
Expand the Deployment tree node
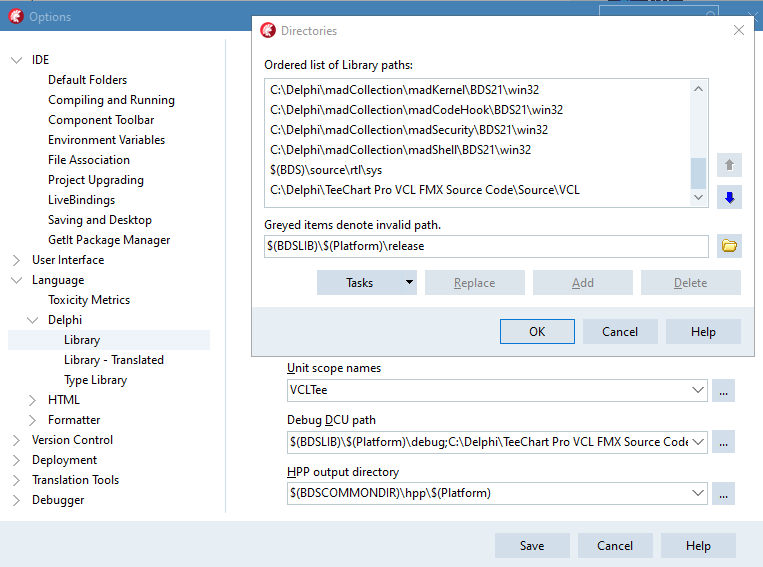click(17, 460)
